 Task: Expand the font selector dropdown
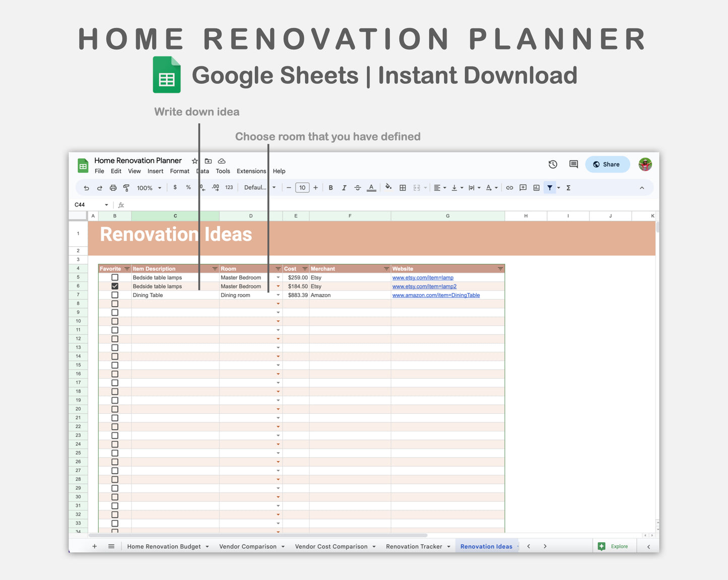pyautogui.click(x=274, y=187)
